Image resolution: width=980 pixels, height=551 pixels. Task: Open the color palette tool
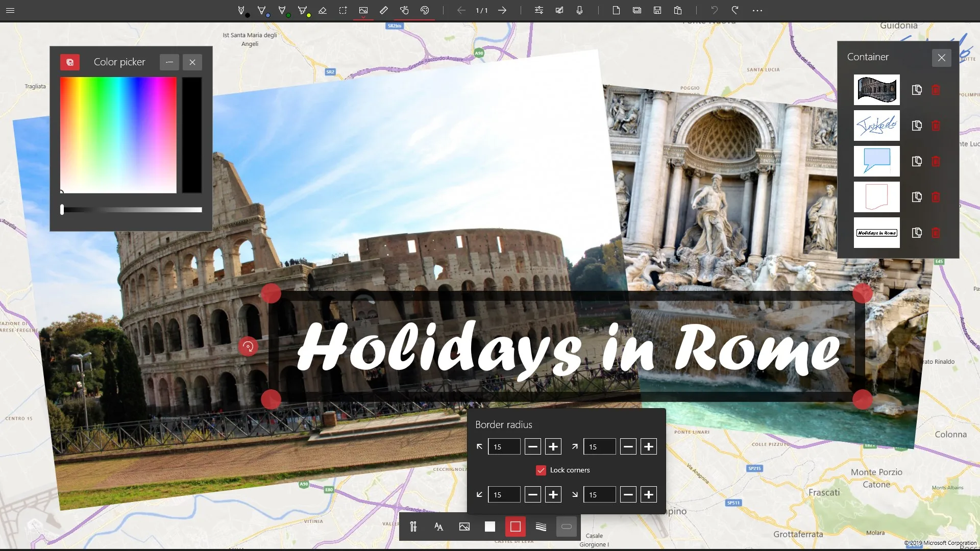click(x=425, y=10)
